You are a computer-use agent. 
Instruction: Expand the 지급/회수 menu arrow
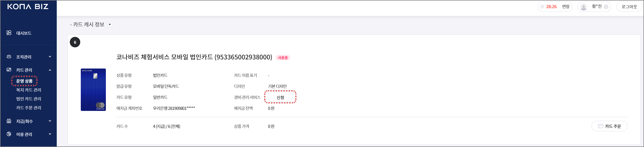coord(50,121)
